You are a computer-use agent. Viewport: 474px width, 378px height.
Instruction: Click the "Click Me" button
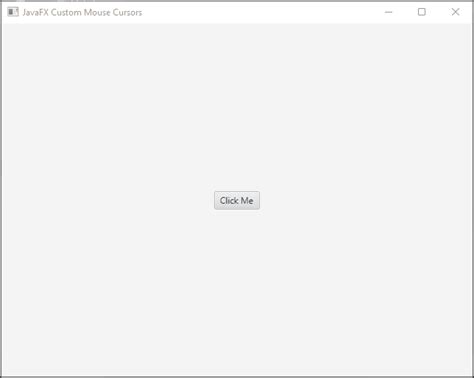(x=237, y=200)
